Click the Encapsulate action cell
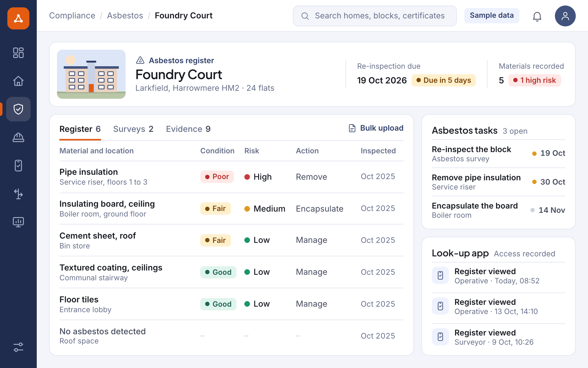This screenshot has width=588, height=368. 319,209
